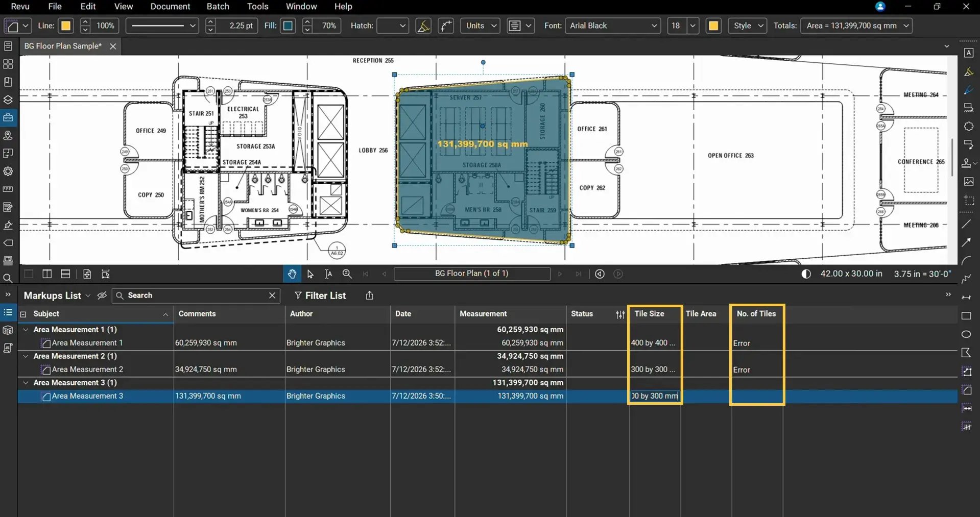Screen dimensions: 980x517
Task: Toggle hide markups eye icon
Action: coord(102,296)
